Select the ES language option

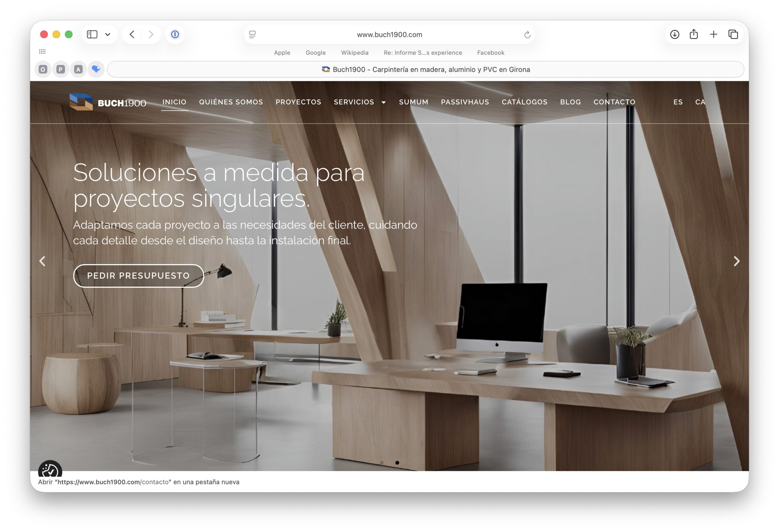tap(678, 102)
